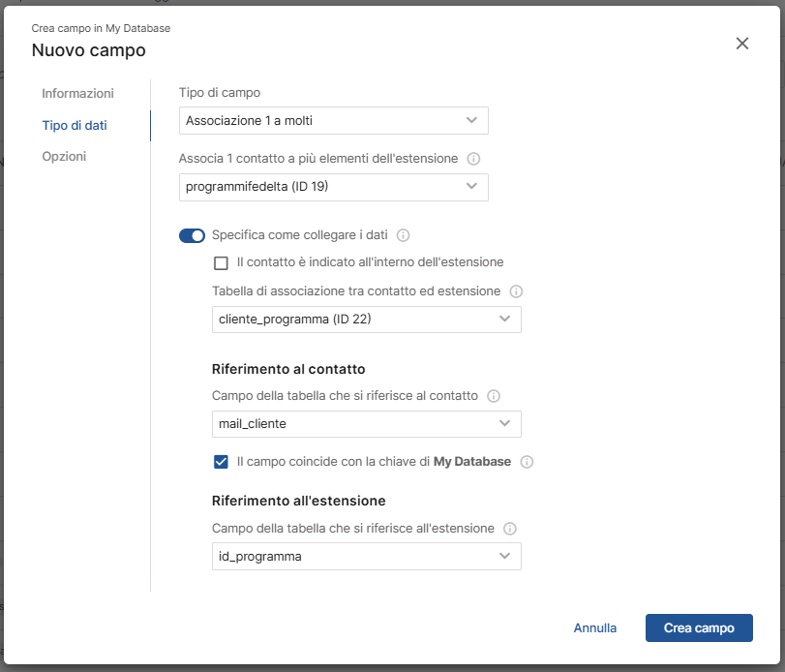
Task: Close the Nuovo campo dialog
Action: click(742, 44)
